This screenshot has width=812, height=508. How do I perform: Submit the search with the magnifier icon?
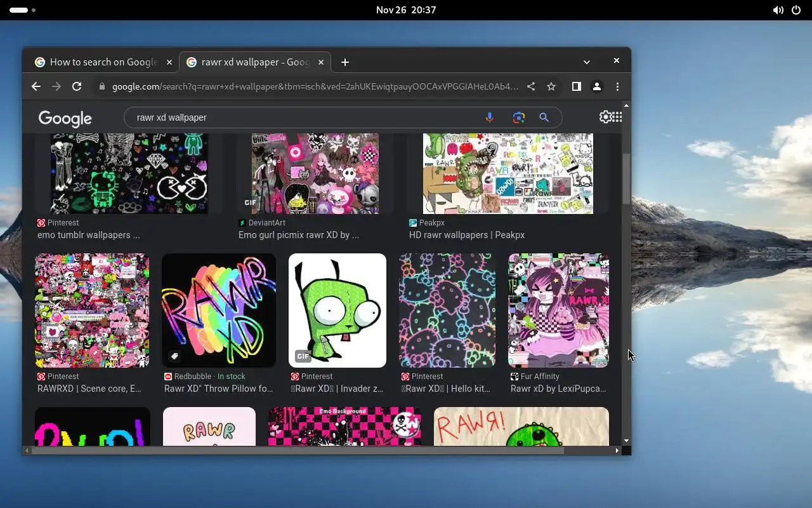coord(544,117)
